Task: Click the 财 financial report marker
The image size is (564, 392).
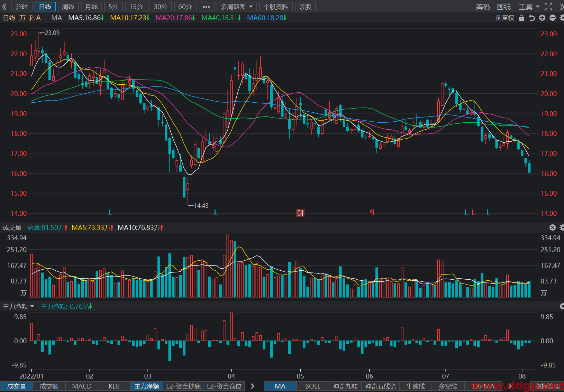Action: click(300, 213)
